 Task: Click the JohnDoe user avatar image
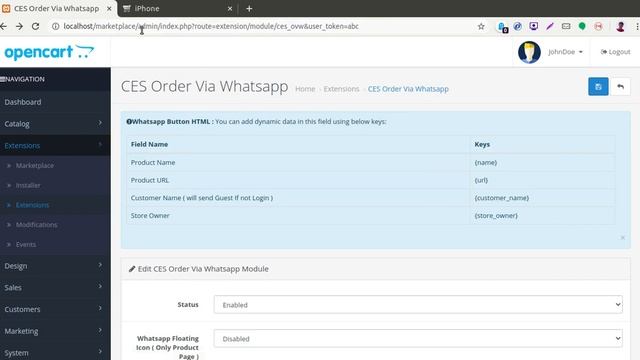click(529, 52)
